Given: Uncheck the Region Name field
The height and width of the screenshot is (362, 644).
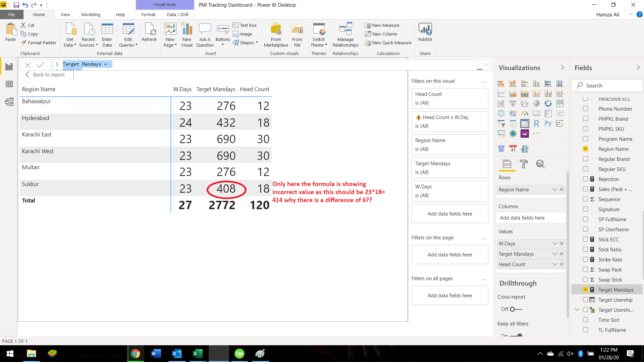Looking at the screenshot, I should click(585, 148).
